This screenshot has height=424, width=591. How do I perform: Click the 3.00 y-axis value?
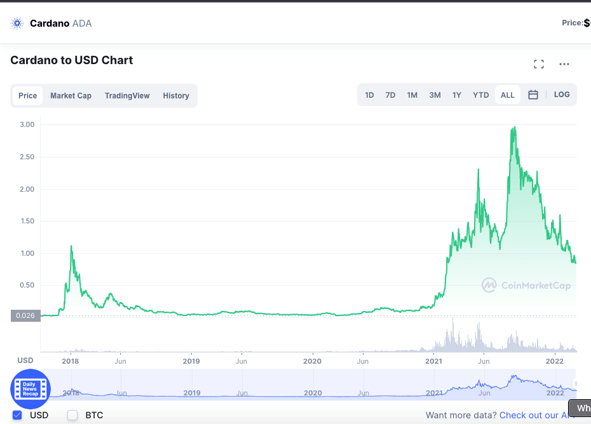27,124
